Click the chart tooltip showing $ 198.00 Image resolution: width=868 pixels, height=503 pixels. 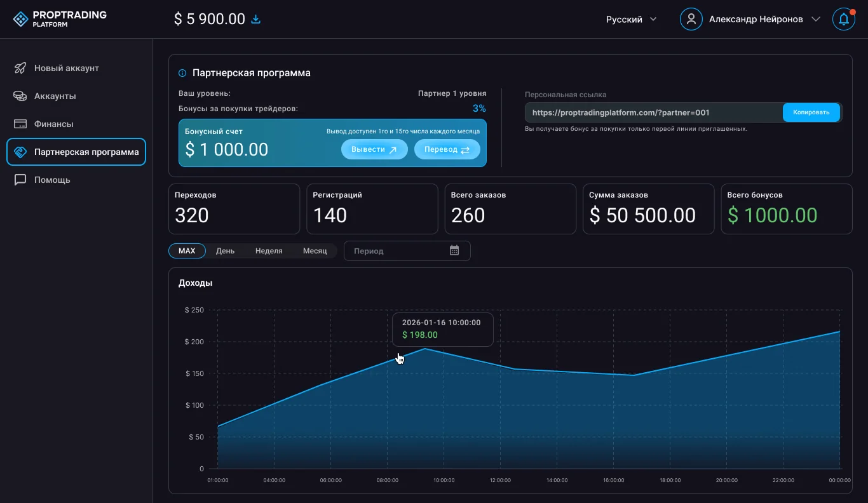pos(442,329)
